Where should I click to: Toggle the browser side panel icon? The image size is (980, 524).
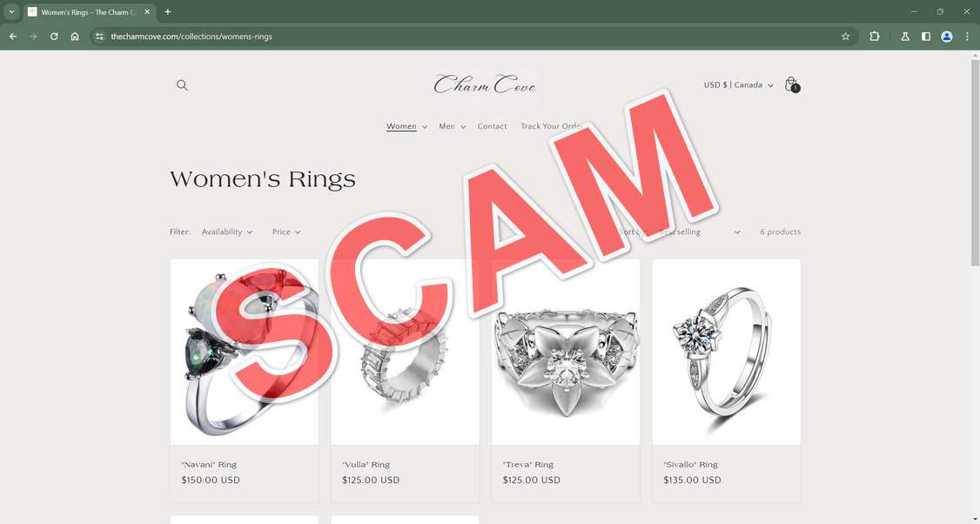coord(926,37)
